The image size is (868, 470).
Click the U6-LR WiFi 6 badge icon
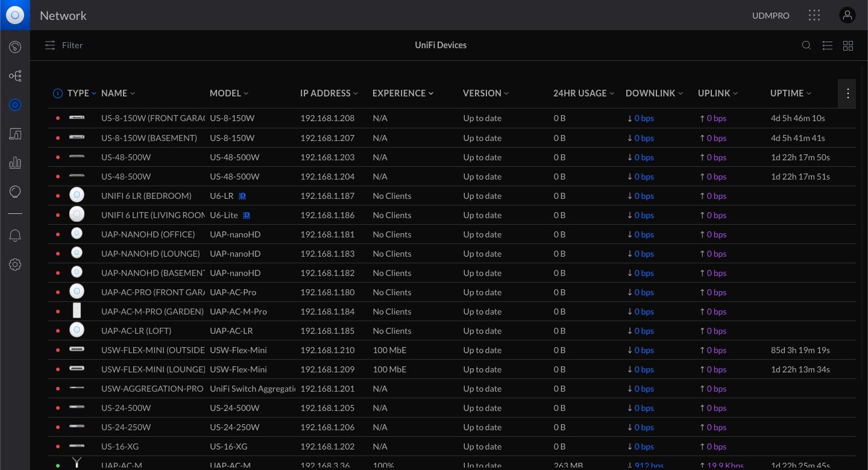242,196
